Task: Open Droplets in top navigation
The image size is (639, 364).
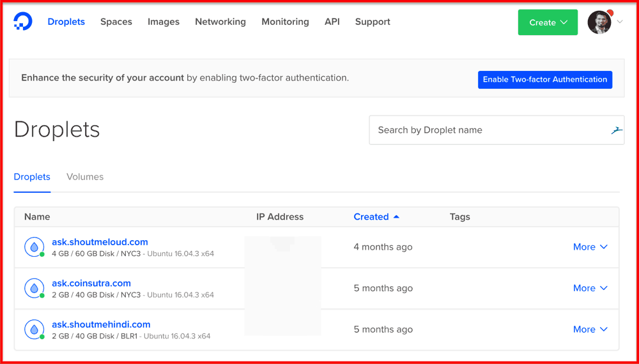Action: [66, 22]
